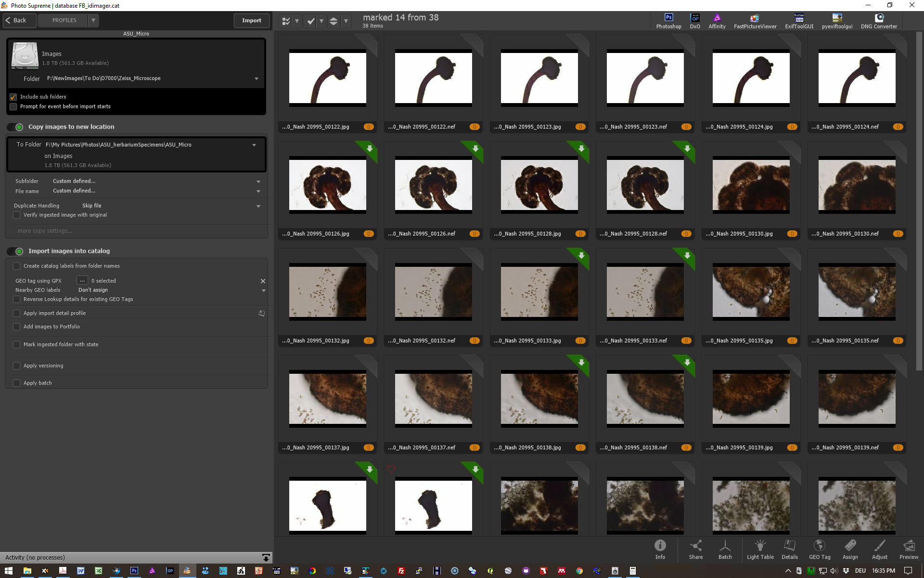
Task: Clear GPX selection with X icon
Action: 263,281
